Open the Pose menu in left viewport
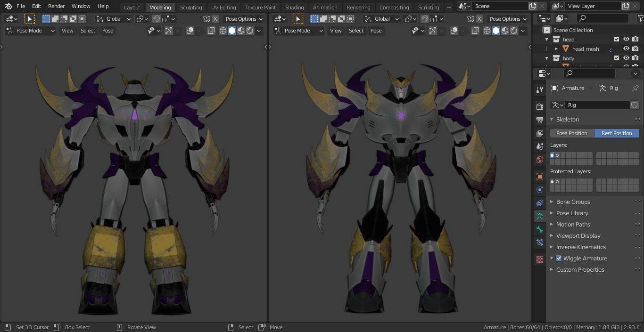This screenshot has width=644, height=332. 108,31
